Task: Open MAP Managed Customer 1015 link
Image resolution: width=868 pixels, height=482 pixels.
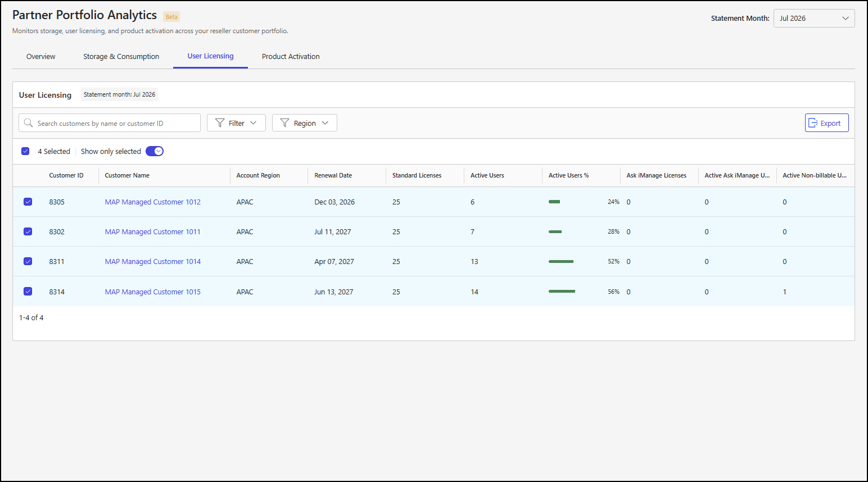Action: (153, 292)
